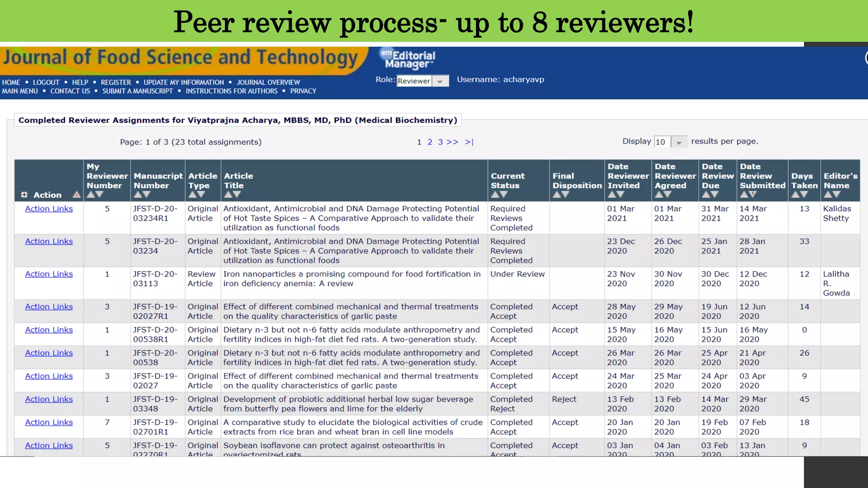Go to page 3 of assignments

coord(440,142)
